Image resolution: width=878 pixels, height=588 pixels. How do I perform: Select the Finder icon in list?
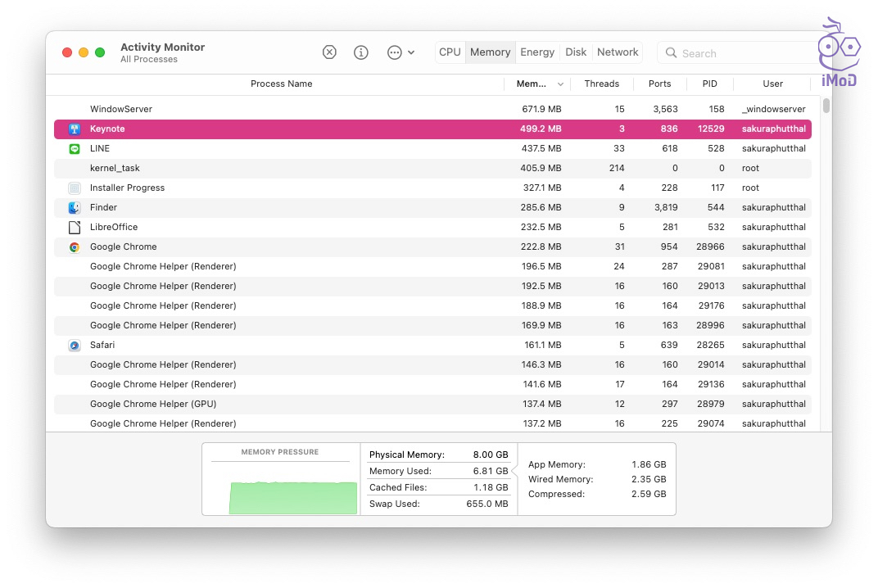(x=75, y=207)
